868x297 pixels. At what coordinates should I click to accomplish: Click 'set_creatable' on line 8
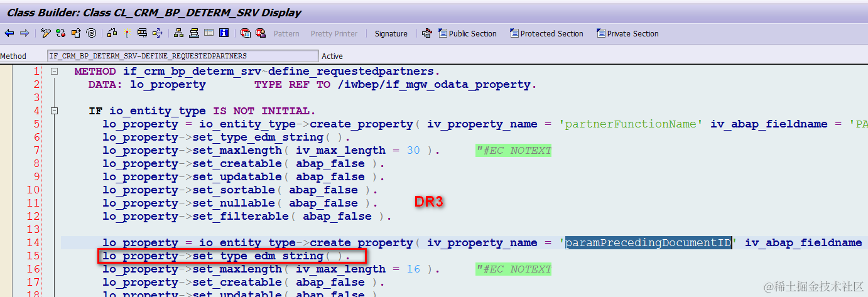(237, 163)
